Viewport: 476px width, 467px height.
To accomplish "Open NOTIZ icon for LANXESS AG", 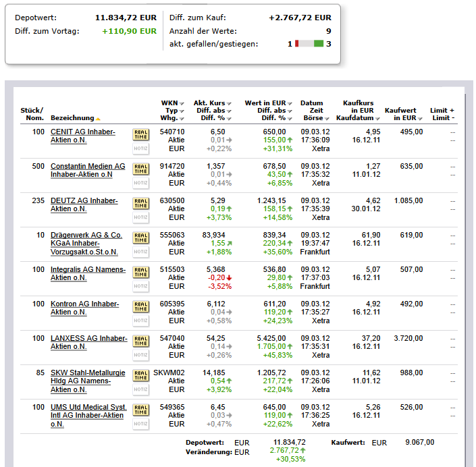I will point(141,355).
